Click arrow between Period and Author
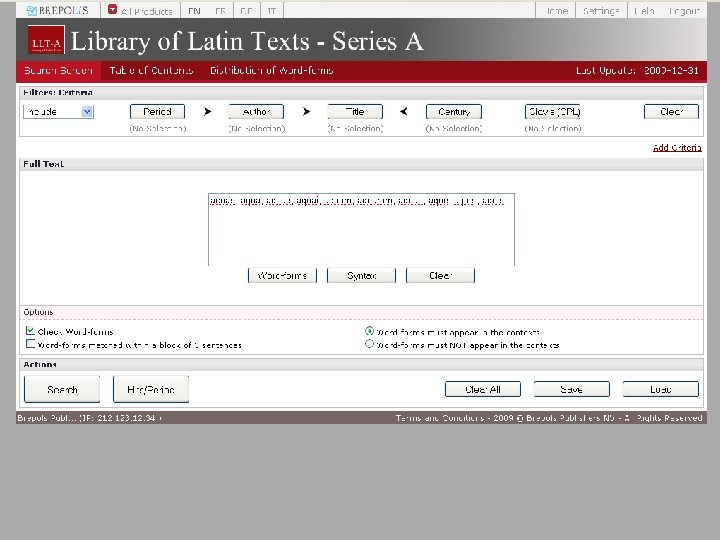The height and width of the screenshot is (540, 720). coord(207,111)
